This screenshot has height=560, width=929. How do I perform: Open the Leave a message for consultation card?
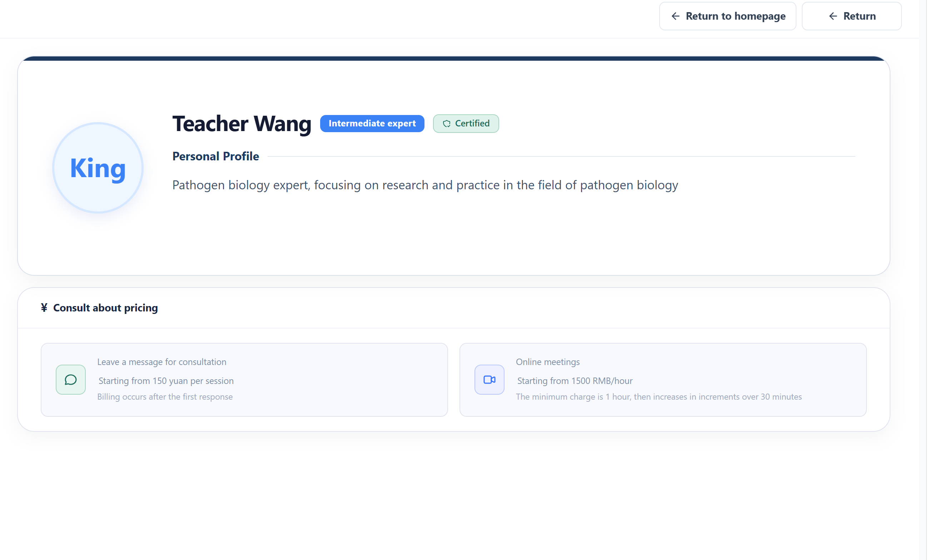[x=244, y=380]
